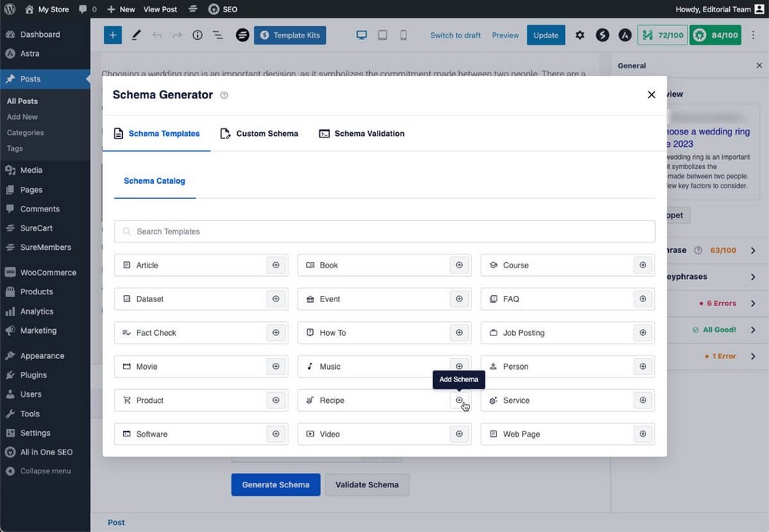Open the New menu in admin bar
The height and width of the screenshot is (532, 769).
click(121, 9)
